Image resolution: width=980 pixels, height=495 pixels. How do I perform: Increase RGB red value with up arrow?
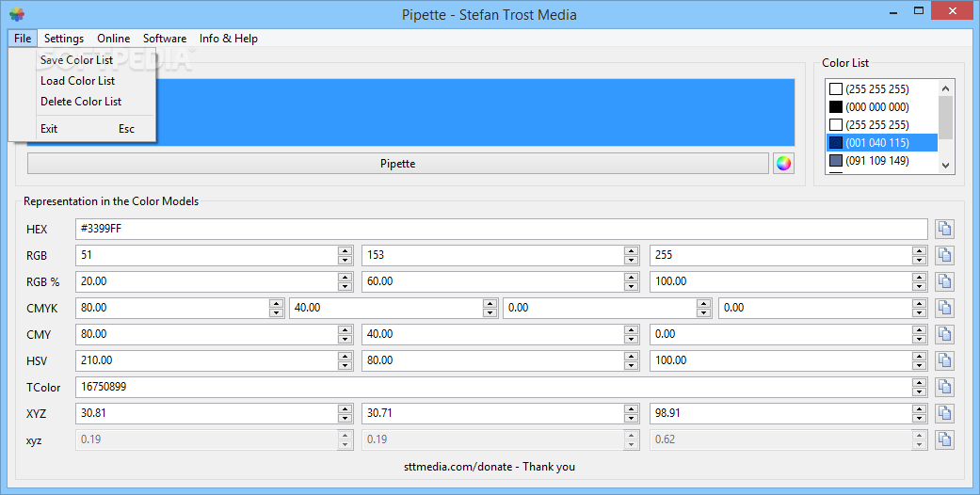345,250
